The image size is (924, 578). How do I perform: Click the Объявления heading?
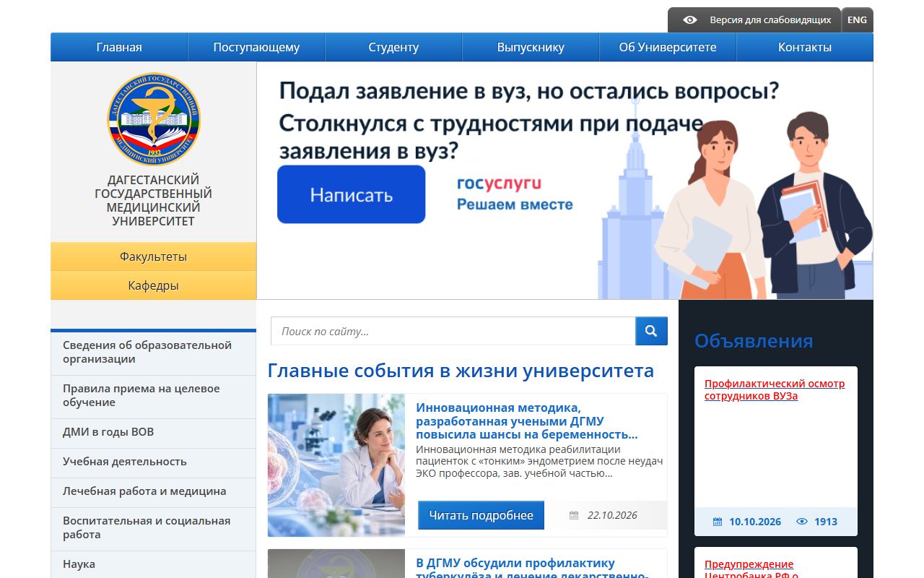pos(754,341)
